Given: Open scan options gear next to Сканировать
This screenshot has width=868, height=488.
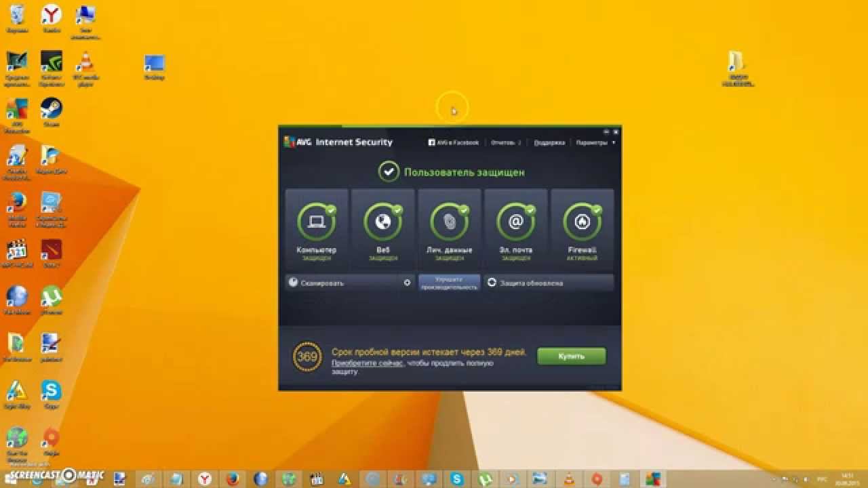Looking at the screenshot, I should (x=408, y=283).
